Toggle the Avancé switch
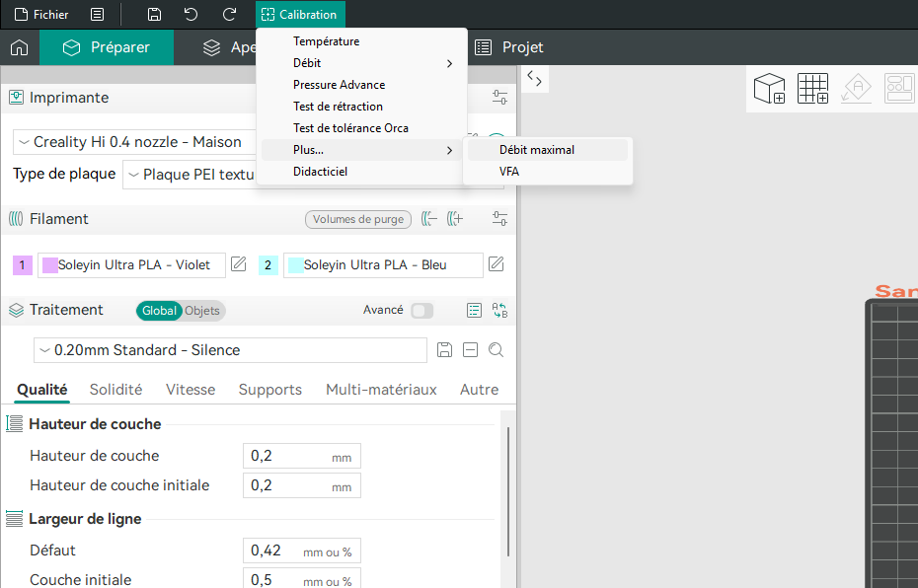918x588 pixels. [x=421, y=311]
